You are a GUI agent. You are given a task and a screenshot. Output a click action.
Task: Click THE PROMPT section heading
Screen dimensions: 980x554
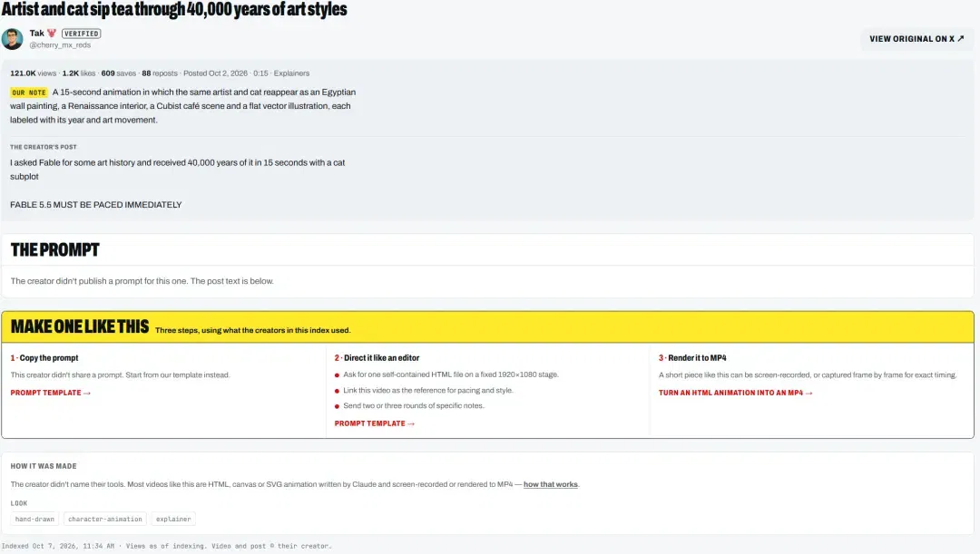(x=55, y=250)
